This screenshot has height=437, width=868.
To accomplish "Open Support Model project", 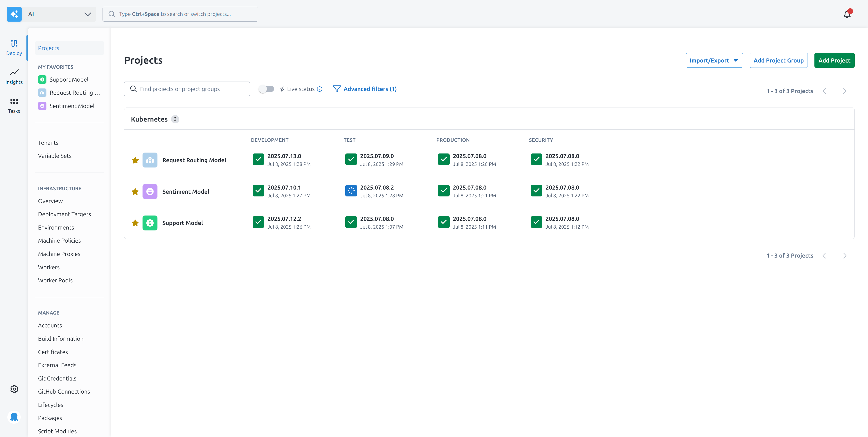I will coord(182,223).
